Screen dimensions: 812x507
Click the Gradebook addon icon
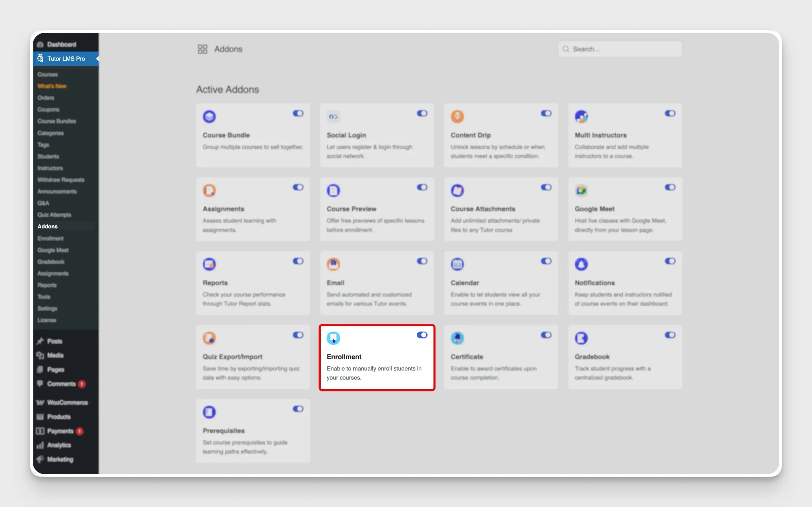pos(581,338)
